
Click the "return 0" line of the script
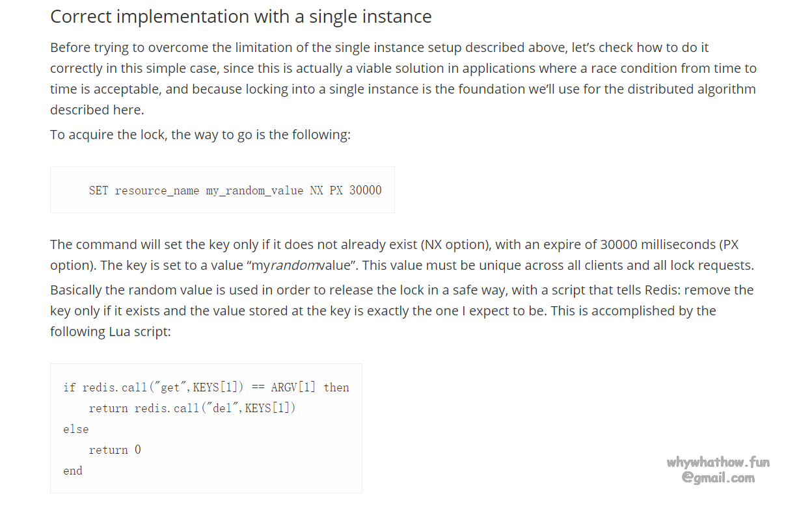(x=115, y=450)
